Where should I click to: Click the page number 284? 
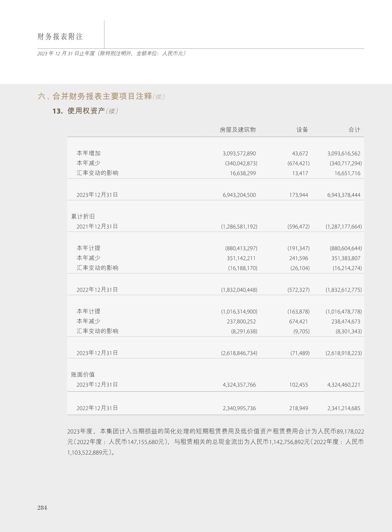tap(42, 508)
